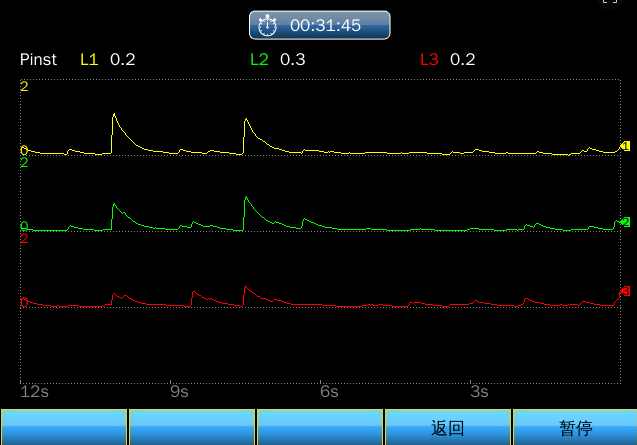Click the 3s time axis label

pyautogui.click(x=479, y=392)
